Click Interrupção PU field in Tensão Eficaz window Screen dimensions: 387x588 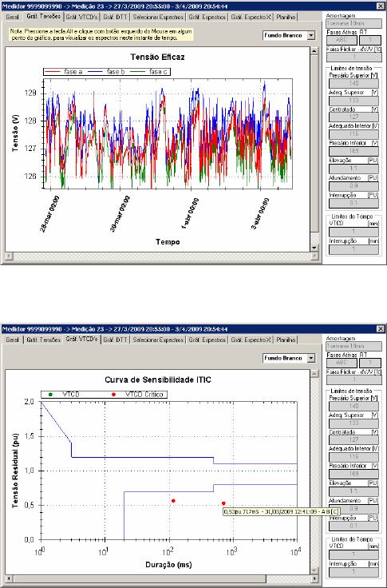point(354,203)
